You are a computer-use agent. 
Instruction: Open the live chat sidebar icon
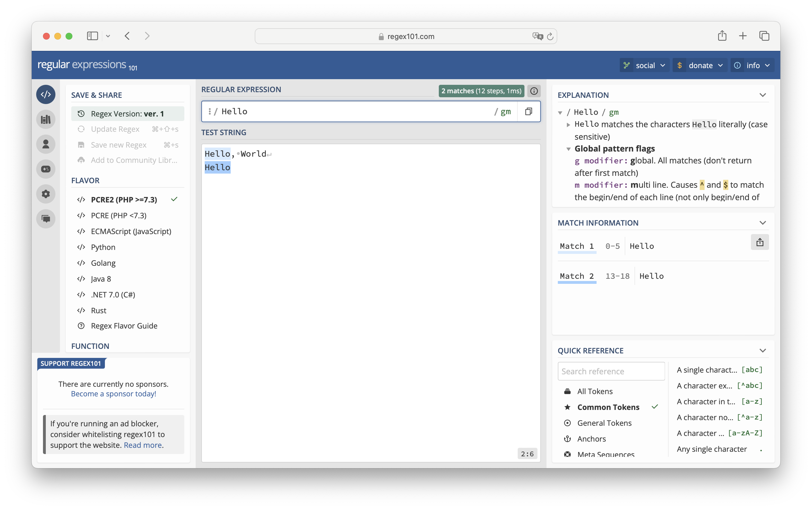pyautogui.click(x=46, y=219)
